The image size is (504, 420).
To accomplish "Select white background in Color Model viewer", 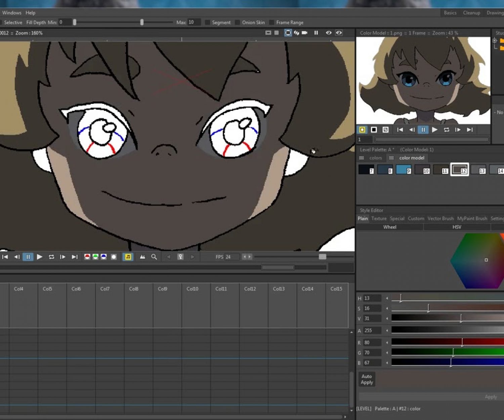I will 362,130.
